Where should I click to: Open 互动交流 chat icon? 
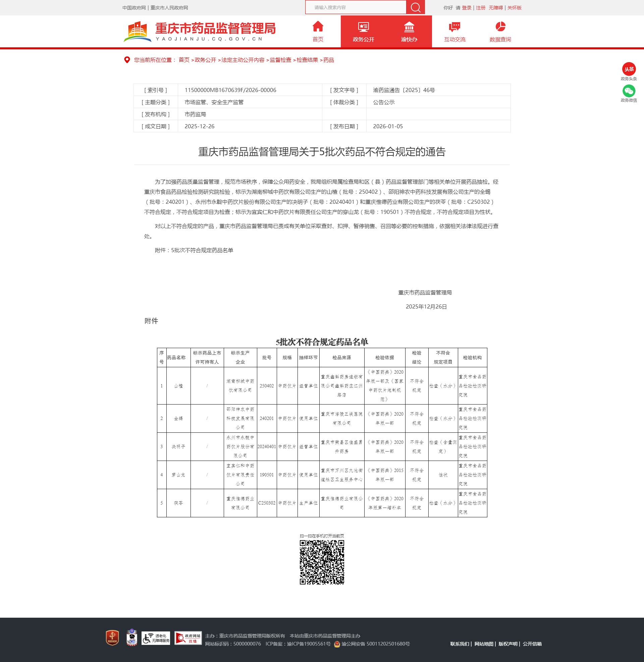(454, 27)
